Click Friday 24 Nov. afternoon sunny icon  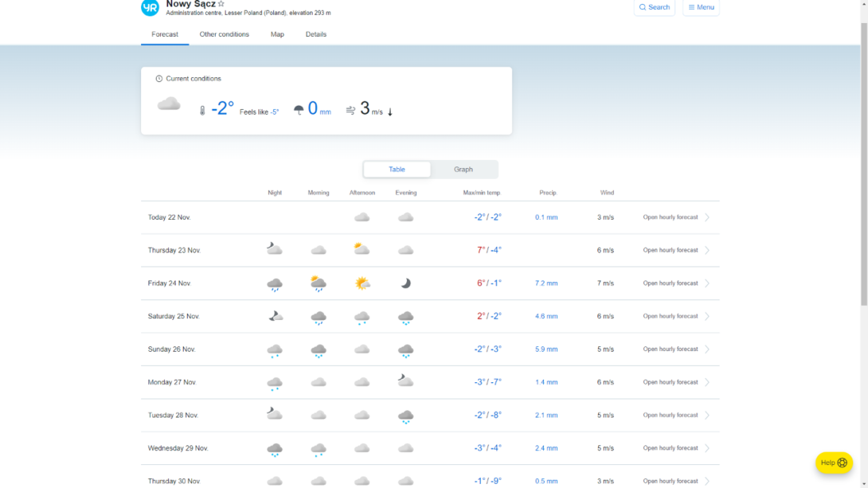click(x=362, y=283)
